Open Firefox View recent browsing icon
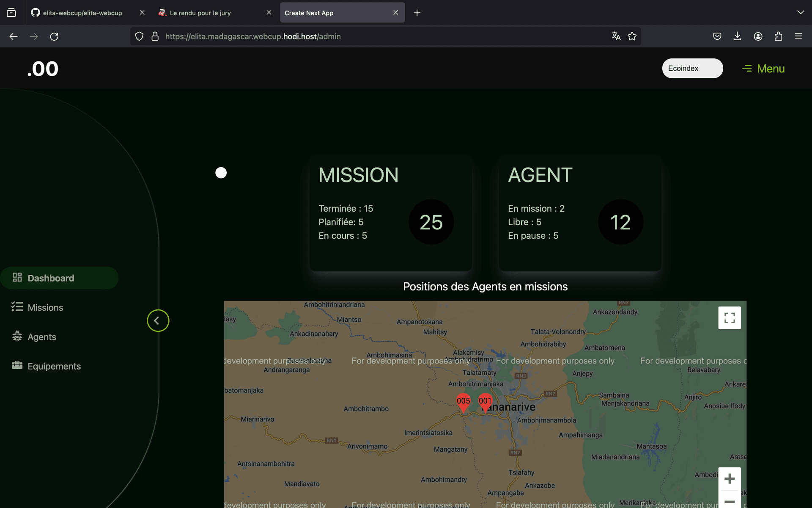812x508 pixels. click(x=11, y=13)
